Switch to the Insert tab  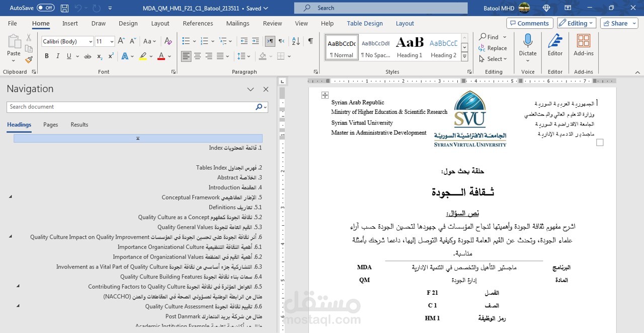click(70, 23)
